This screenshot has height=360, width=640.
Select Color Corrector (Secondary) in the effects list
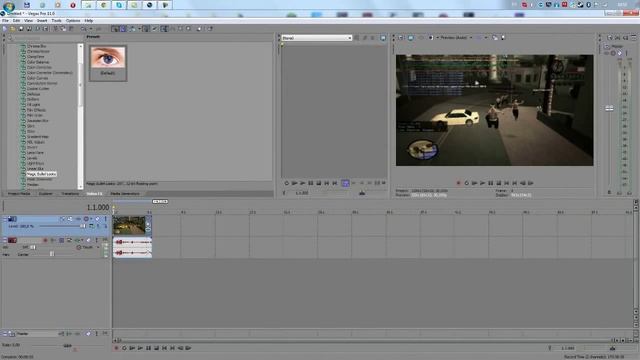pyautogui.click(x=49, y=73)
